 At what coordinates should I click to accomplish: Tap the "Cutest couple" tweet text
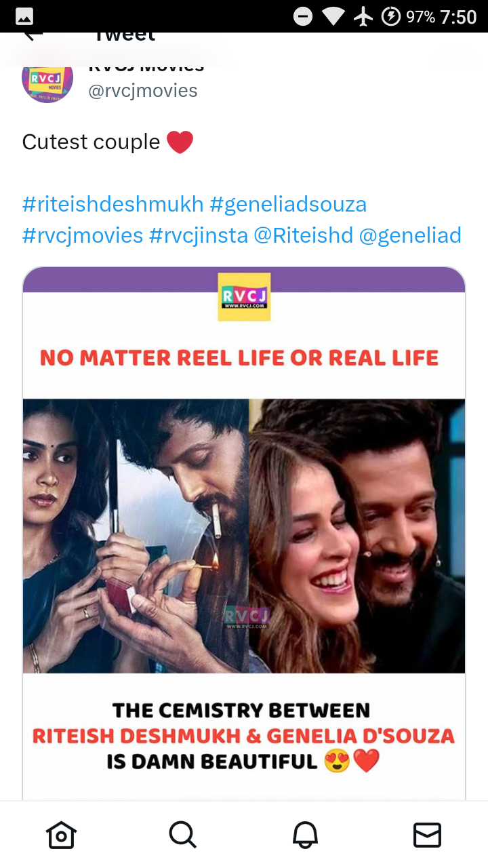[91, 142]
